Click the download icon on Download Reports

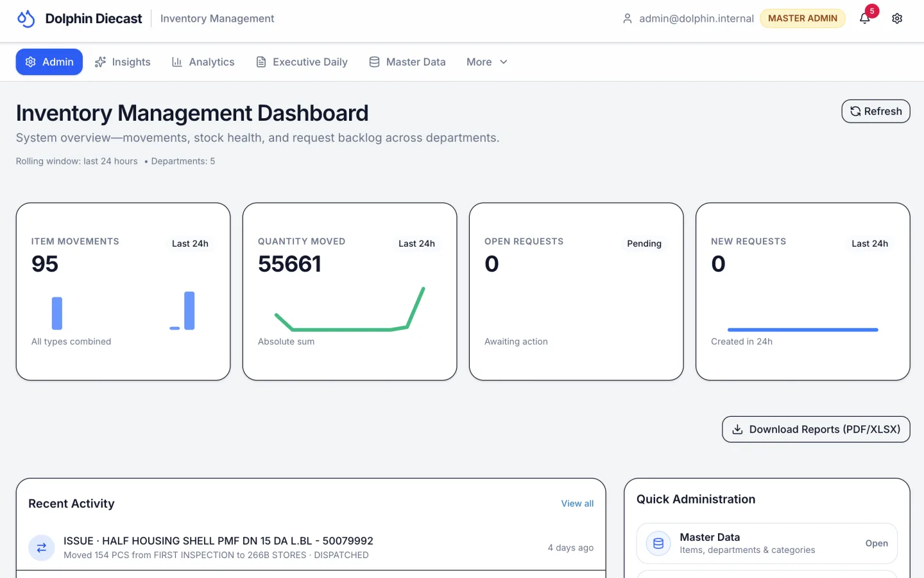[x=738, y=430]
